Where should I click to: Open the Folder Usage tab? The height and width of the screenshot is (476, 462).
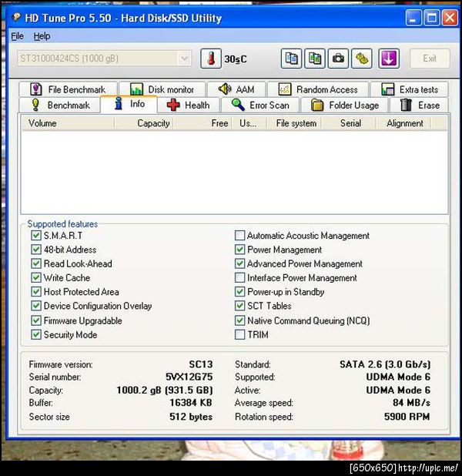point(344,105)
